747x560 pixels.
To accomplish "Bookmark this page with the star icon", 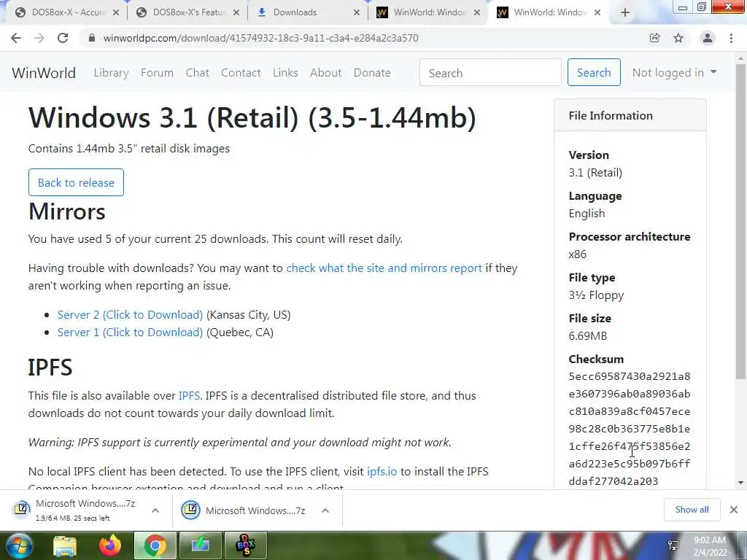I will pos(678,38).
